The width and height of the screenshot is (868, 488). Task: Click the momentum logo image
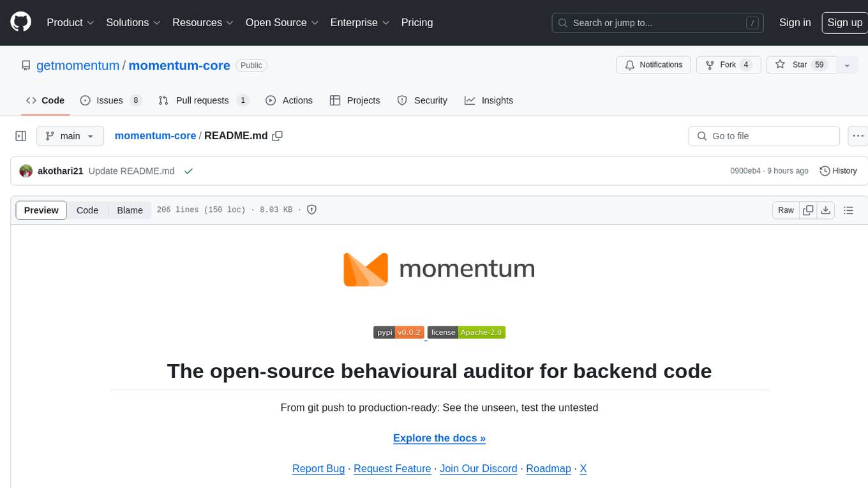click(x=439, y=270)
